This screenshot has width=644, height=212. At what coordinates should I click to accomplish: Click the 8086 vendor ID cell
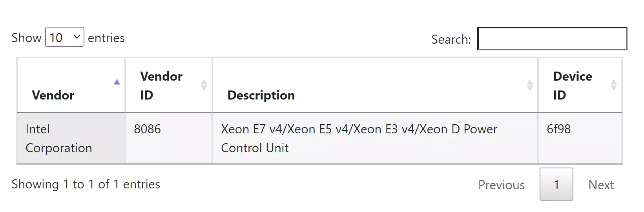[169, 138]
